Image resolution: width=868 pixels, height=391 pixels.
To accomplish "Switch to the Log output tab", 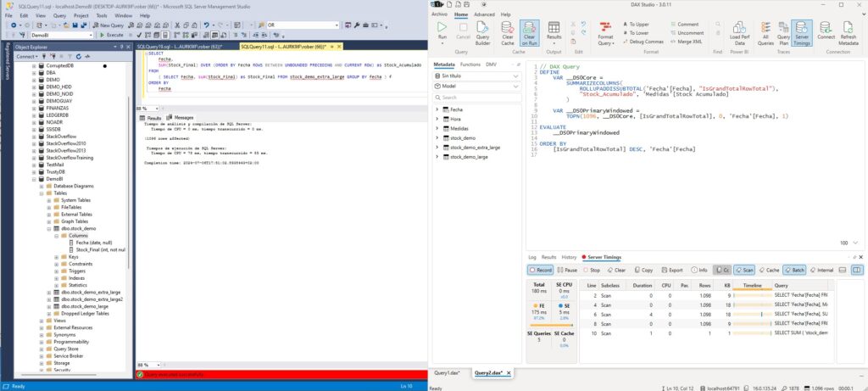I will (x=532, y=258).
